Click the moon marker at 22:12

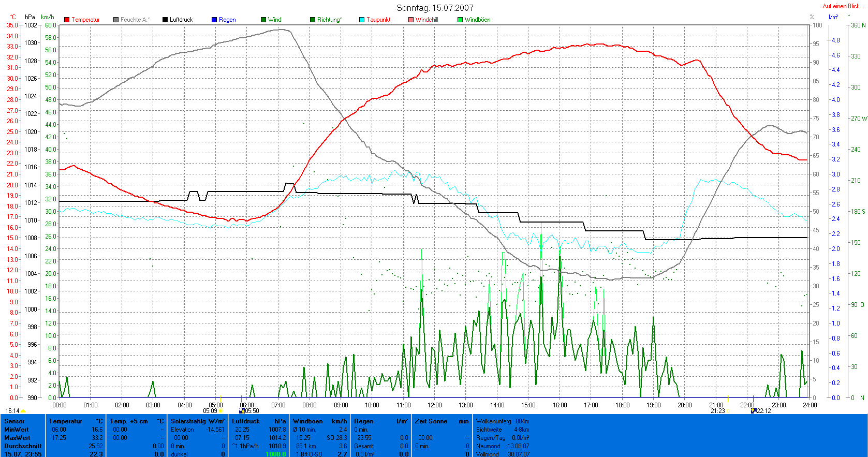(x=754, y=410)
